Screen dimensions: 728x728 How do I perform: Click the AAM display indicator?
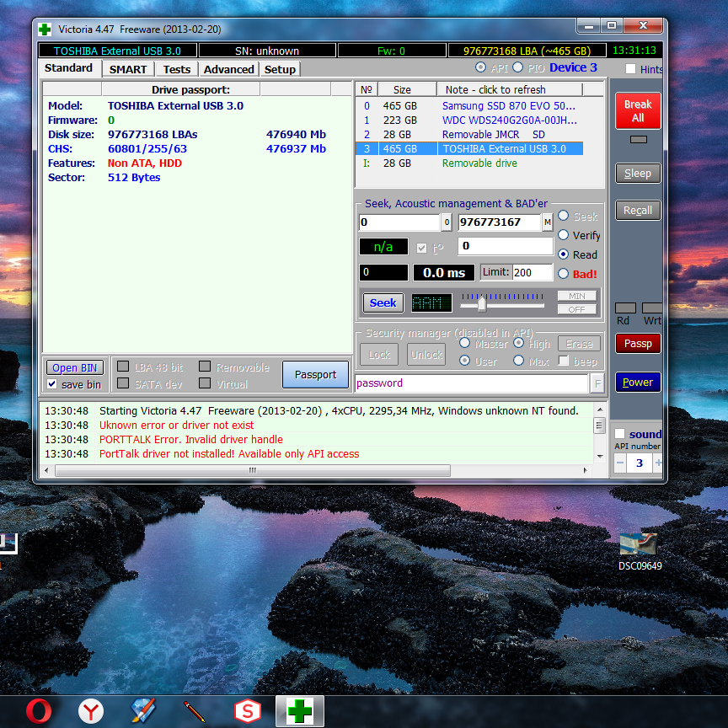[x=431, y=302]
